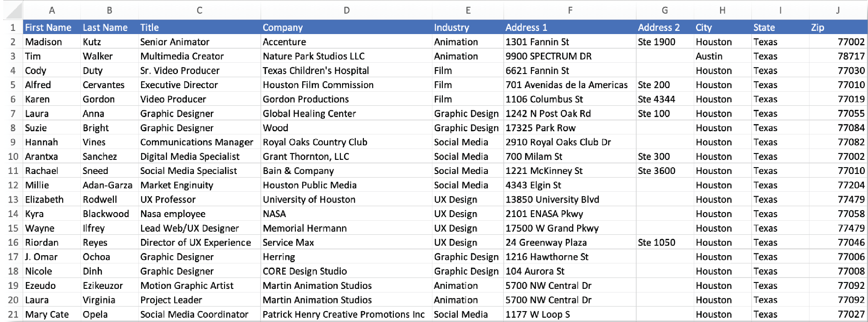Click the 'Address 1' header cell

[x=570, y=27]
